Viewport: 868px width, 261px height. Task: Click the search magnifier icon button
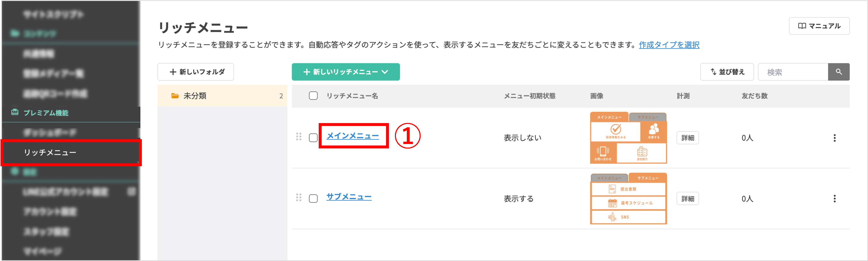tap(838, 72)
